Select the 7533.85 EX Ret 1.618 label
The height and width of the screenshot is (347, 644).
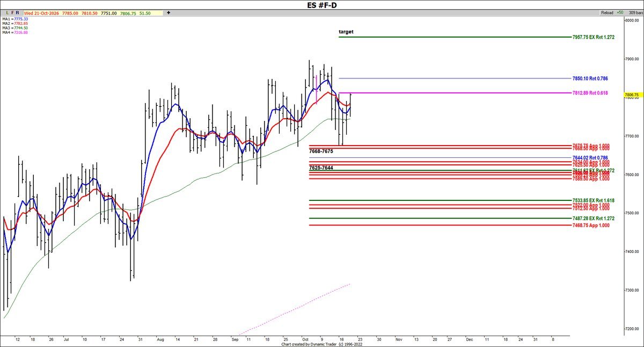[x=593, y=200]
